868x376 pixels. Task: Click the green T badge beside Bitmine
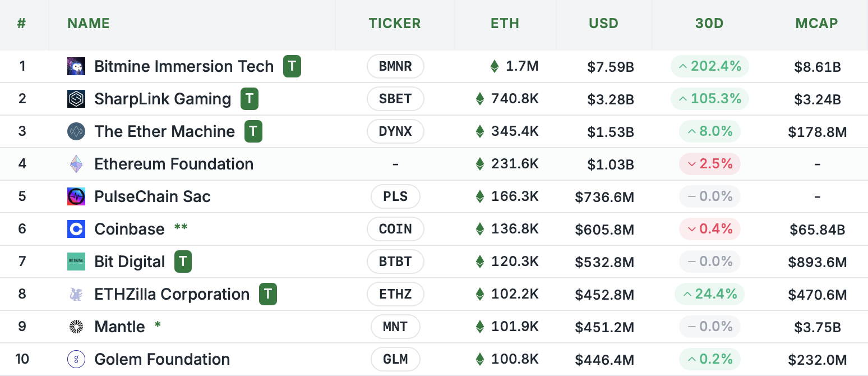click(292, 66)
